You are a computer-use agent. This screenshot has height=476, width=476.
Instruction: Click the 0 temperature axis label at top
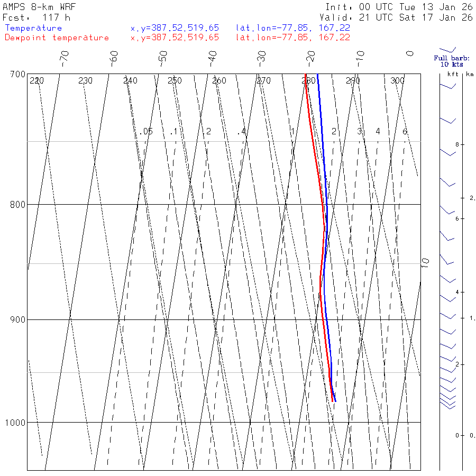[410, 53]
